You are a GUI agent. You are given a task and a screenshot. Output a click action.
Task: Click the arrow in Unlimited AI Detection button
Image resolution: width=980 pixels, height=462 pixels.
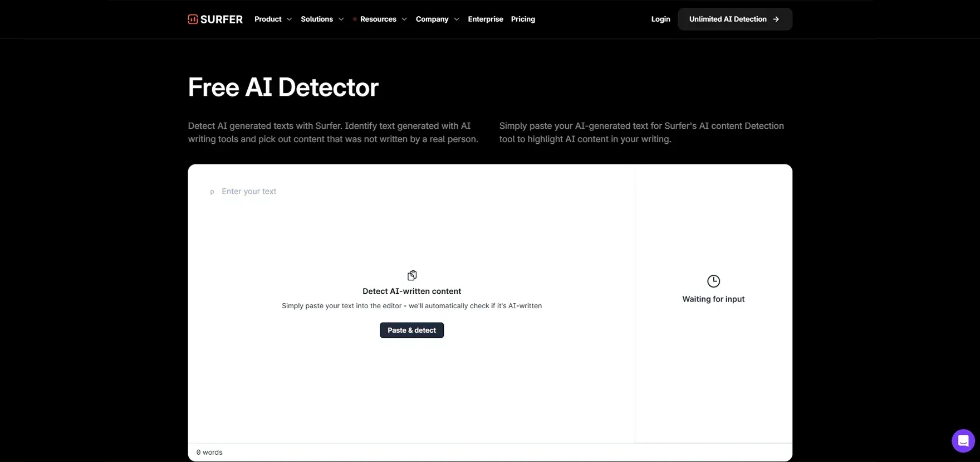pos(776,19)
